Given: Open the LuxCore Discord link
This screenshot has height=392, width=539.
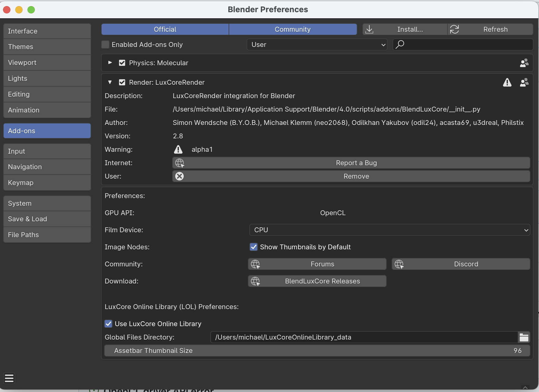Looking at the screenshot, I should click(461, 264).
